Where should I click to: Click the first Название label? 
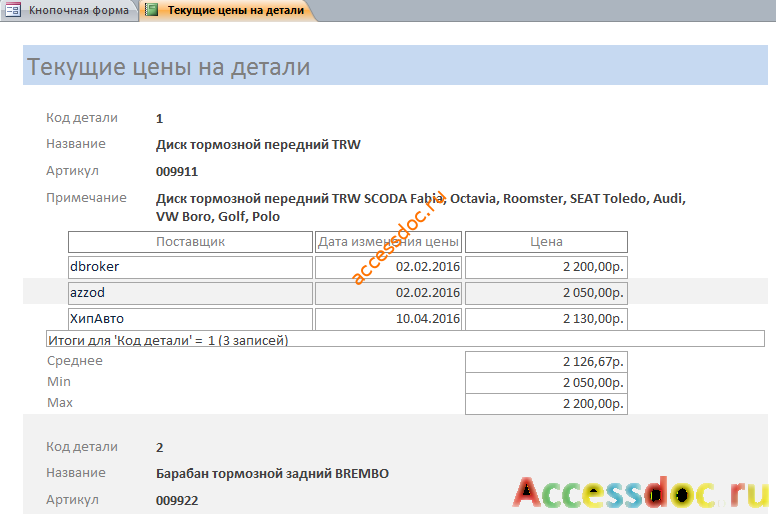pos(76,144)
